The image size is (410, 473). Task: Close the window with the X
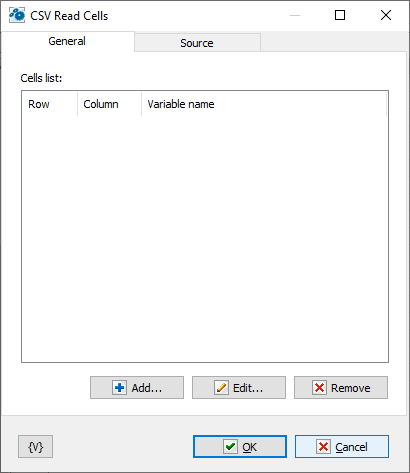click(x=386, y=15)
